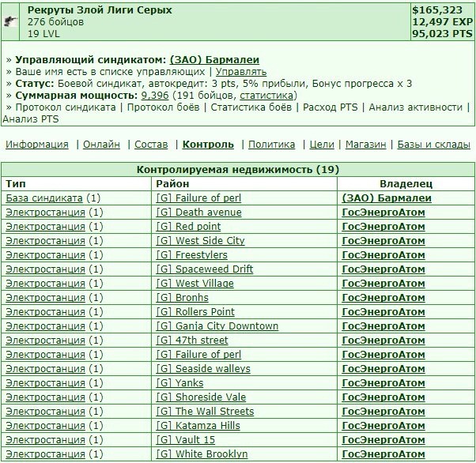This screenshot has width=476, height=463.
Task: Click the Управлять link
Action: [241, 72]
